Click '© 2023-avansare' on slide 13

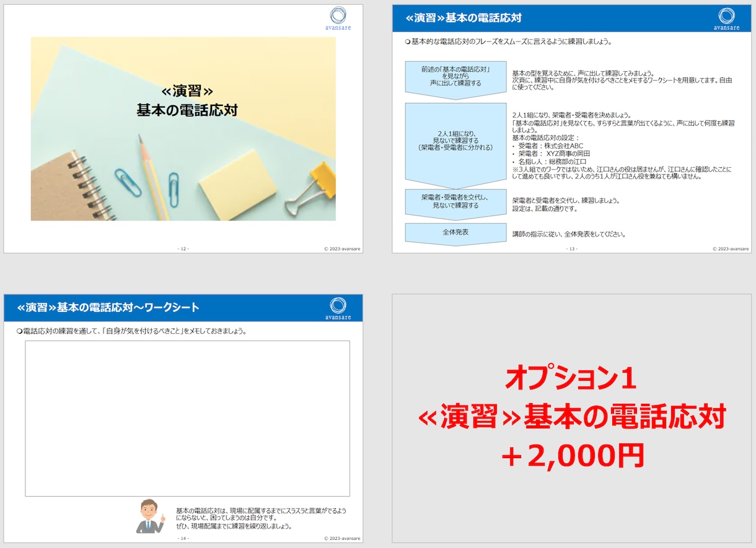click(731, 249)
